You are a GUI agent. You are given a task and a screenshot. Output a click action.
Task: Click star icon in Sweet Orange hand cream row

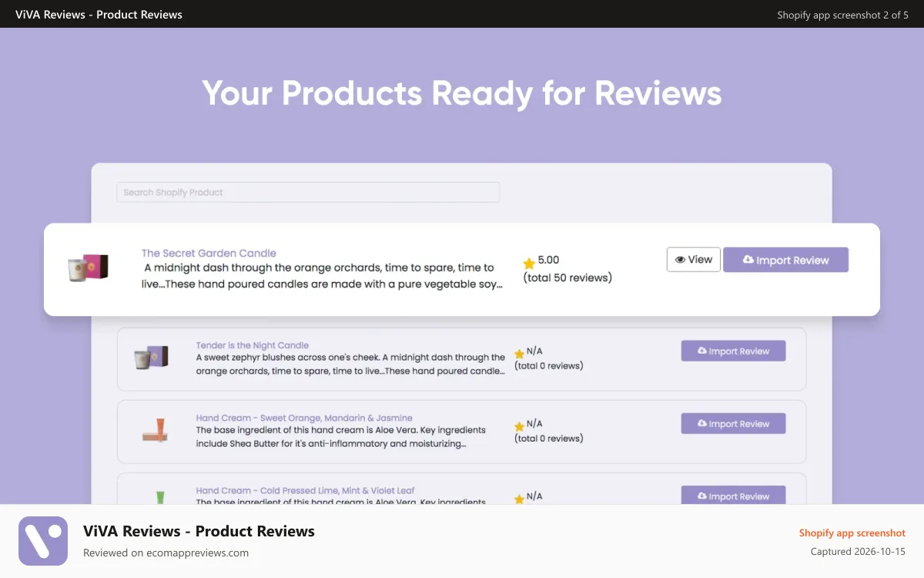click(519, 427)
